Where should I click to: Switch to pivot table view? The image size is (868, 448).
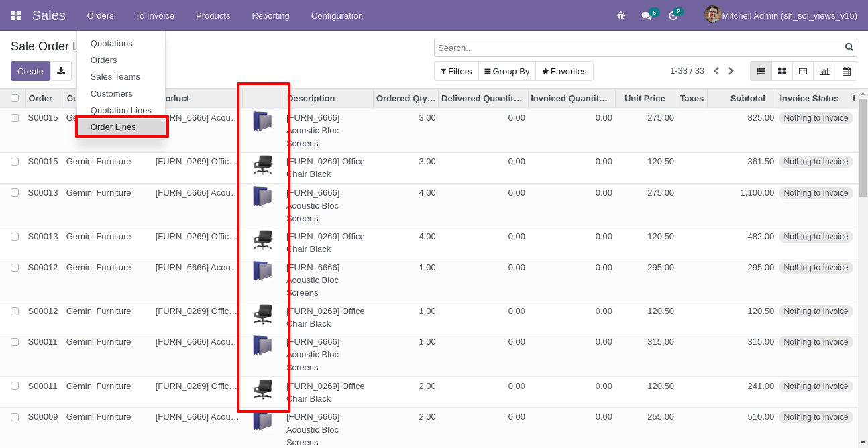[803, 71]
